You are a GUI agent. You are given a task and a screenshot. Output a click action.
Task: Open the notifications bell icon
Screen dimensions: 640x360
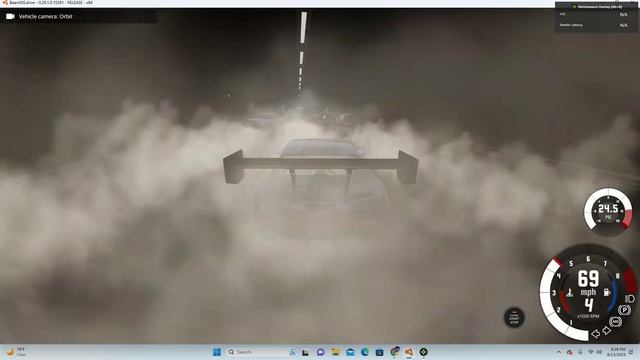tap(632, 352)
